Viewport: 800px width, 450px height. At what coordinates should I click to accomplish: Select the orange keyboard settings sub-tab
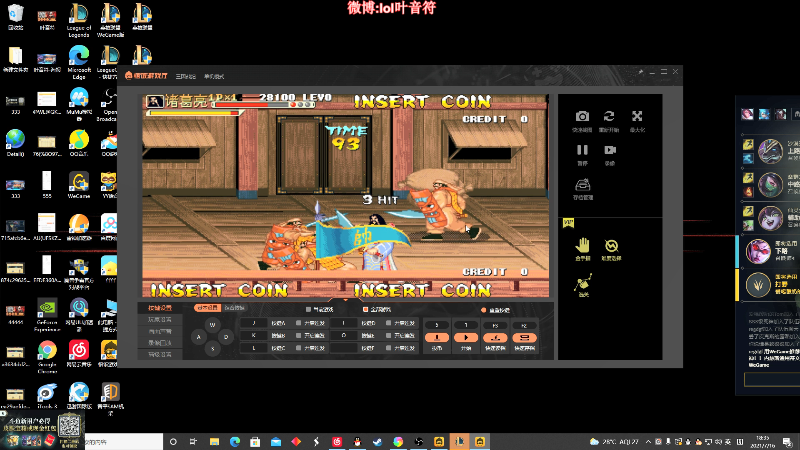click(207, 308)
